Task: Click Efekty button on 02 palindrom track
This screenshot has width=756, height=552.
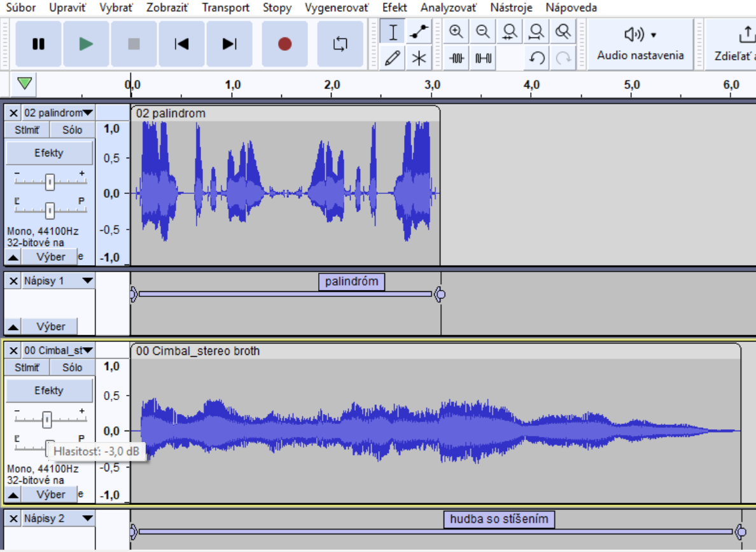Action: (x=49, y=153)
